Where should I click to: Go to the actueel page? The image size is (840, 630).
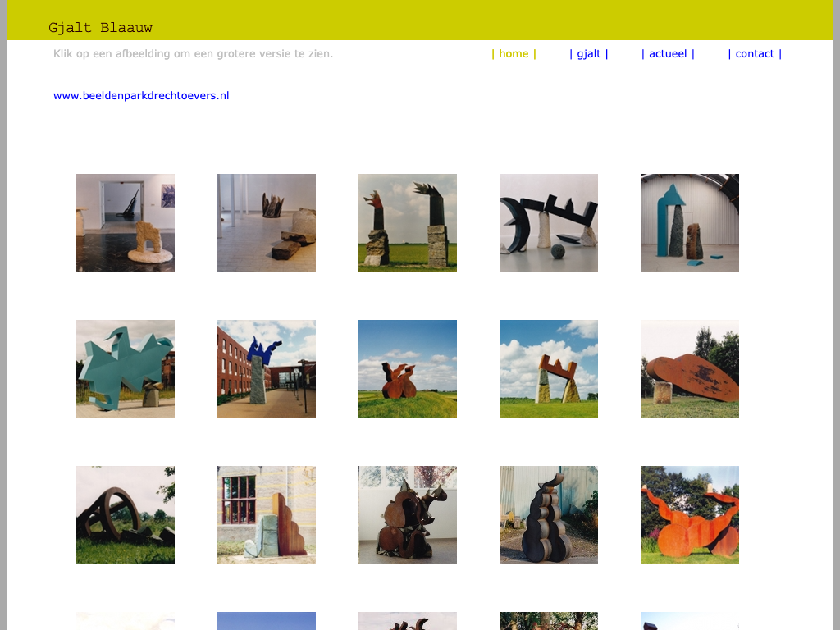pos(668,54)
